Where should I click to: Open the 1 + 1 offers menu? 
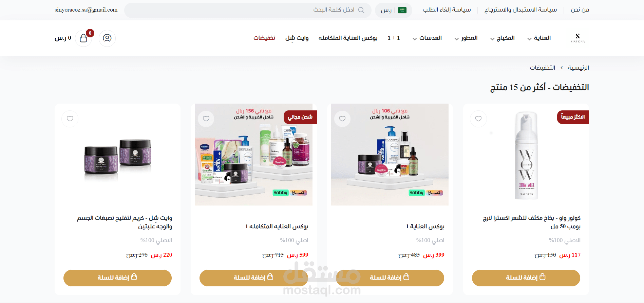(x=394, y=38)
